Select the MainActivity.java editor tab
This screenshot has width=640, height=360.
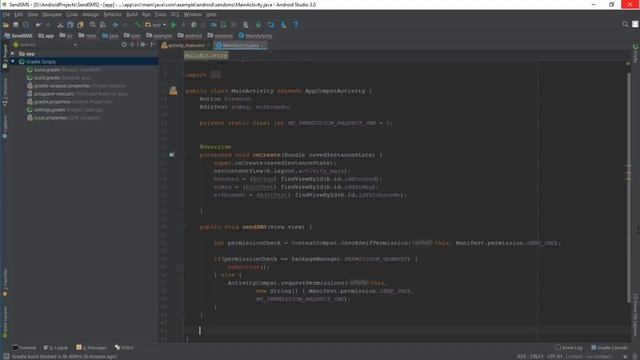coord(241,45)
